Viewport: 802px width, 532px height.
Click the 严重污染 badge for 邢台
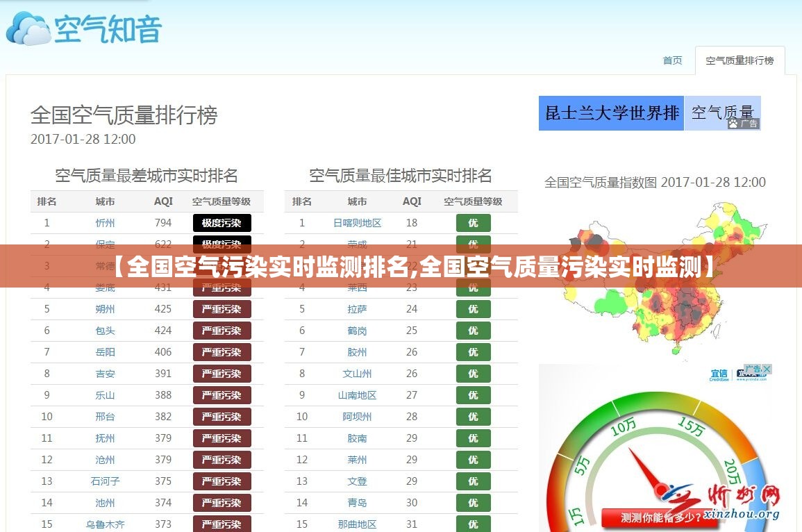click(x=222, y=417)
